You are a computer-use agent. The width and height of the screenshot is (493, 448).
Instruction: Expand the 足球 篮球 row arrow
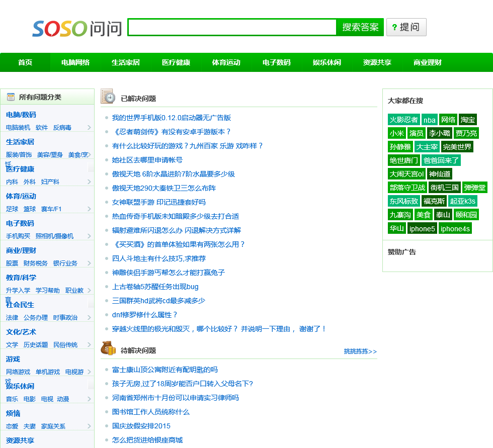click(90, 209)
